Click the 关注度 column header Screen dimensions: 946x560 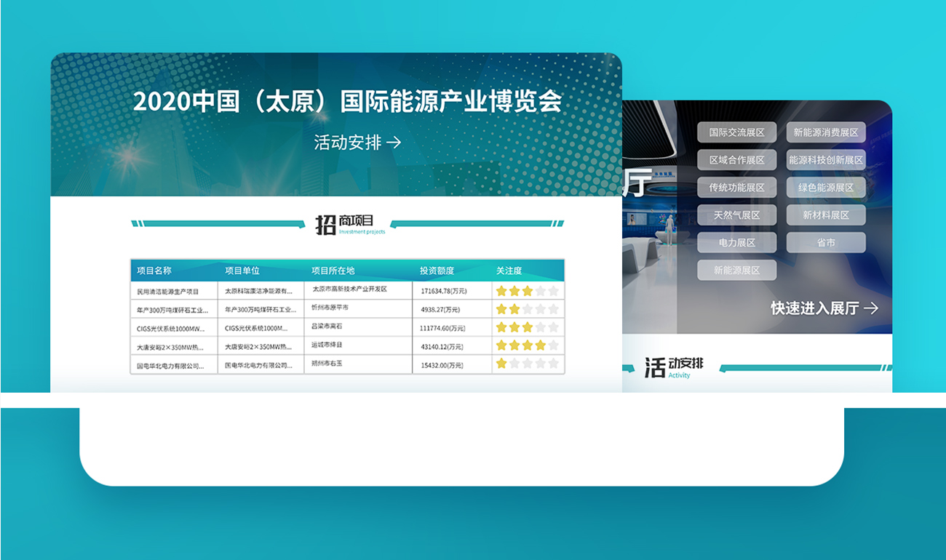coord(509,271)
